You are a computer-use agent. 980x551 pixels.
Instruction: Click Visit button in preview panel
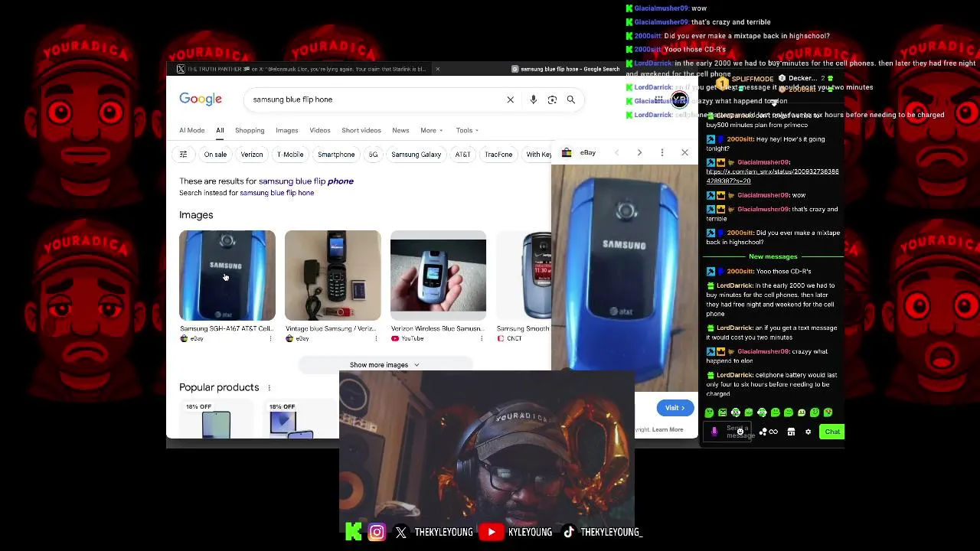675,408
